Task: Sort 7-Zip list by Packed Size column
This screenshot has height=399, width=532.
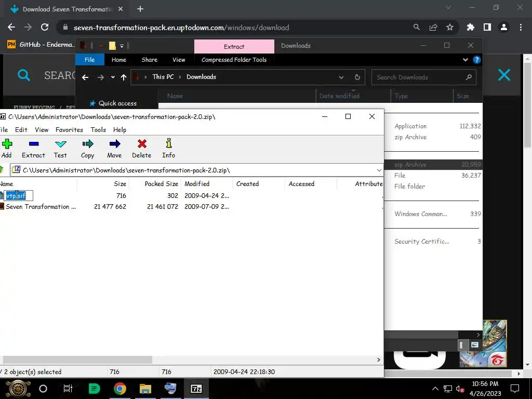Action: coord(155,184)
